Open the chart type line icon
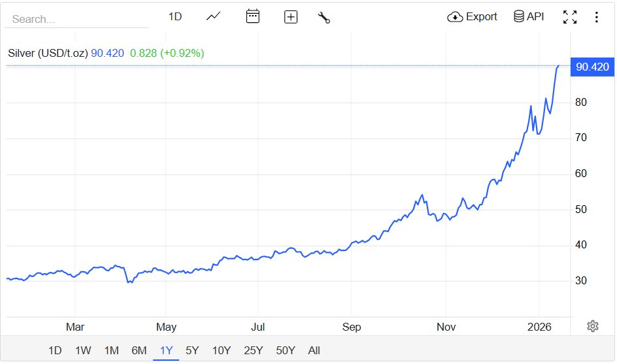The image size is (617, 364). pos(214,17)
